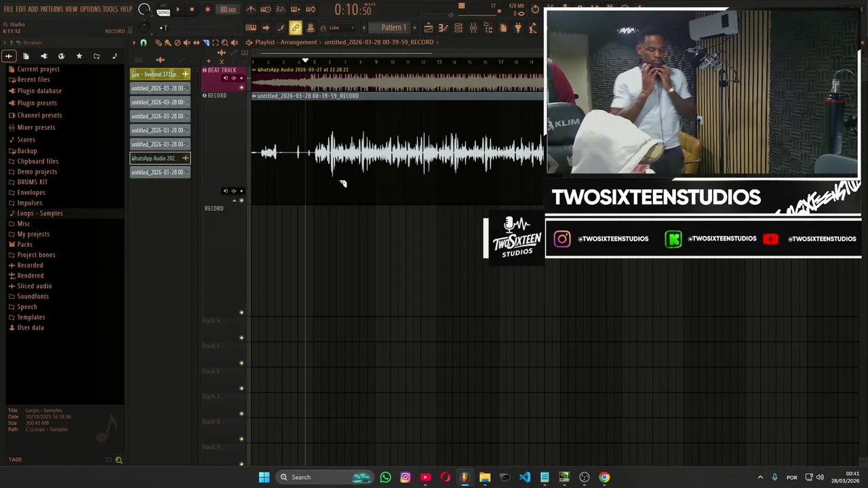Select the playlist Draw pencil tool
This screenshot has width=868, height=488.
click(158, 43)
